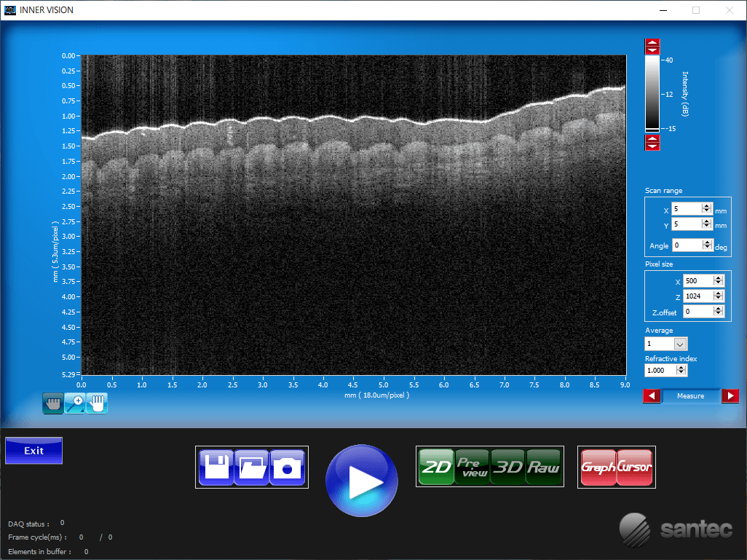Open the Average dropdown list
Screen dimensions: 747x560
pyautogui.click(x=680, y=343)
